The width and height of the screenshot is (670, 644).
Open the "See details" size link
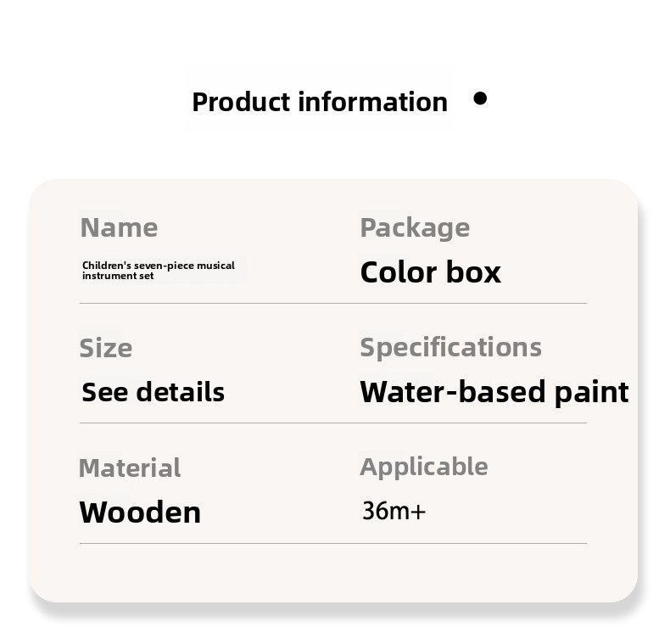(x=154, y=392)
